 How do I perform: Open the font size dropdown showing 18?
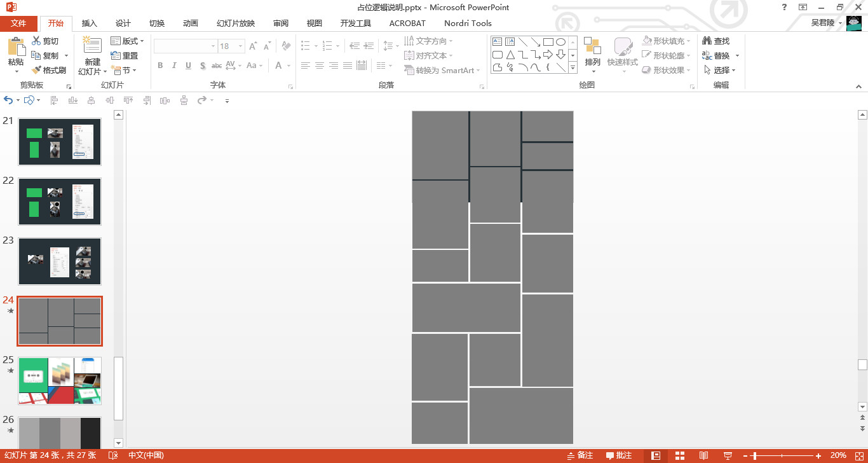click(241, 46)
